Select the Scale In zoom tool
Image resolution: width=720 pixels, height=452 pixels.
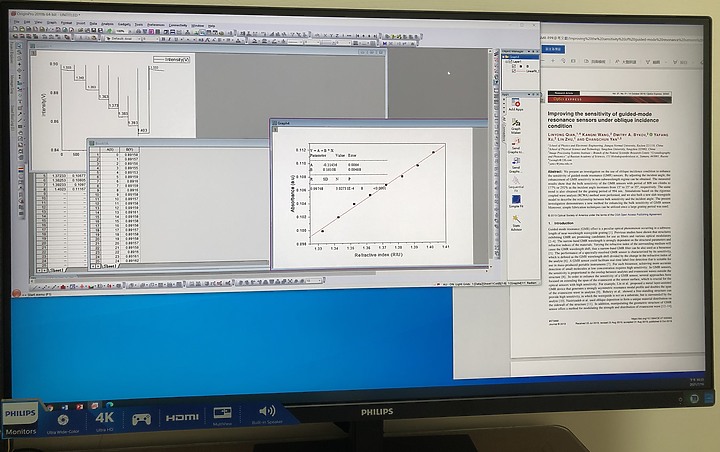19,52
